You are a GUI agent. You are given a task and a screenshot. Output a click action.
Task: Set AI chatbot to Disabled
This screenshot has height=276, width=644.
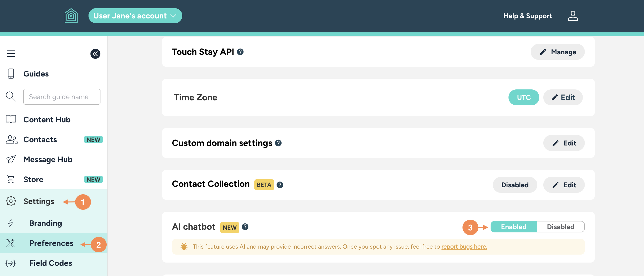tap(560, 227)
